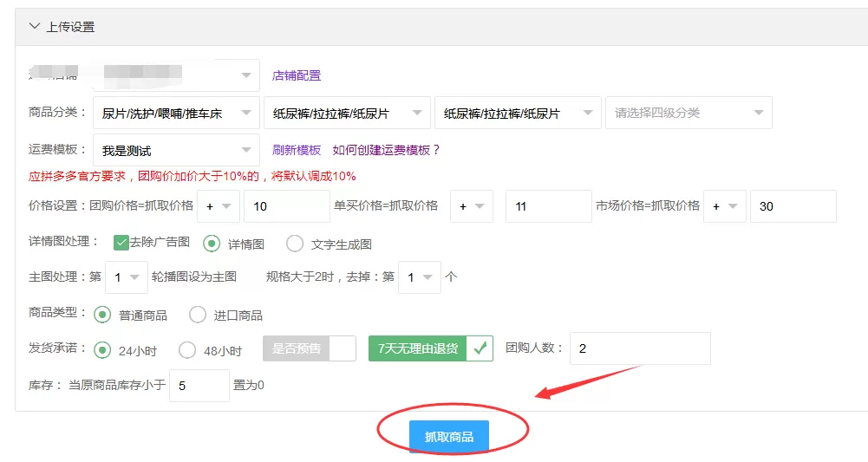
Task: Open the second-level 纸尿裤/拉拉裤/纸尿片 category dropdown
Action: pos(347,114)
